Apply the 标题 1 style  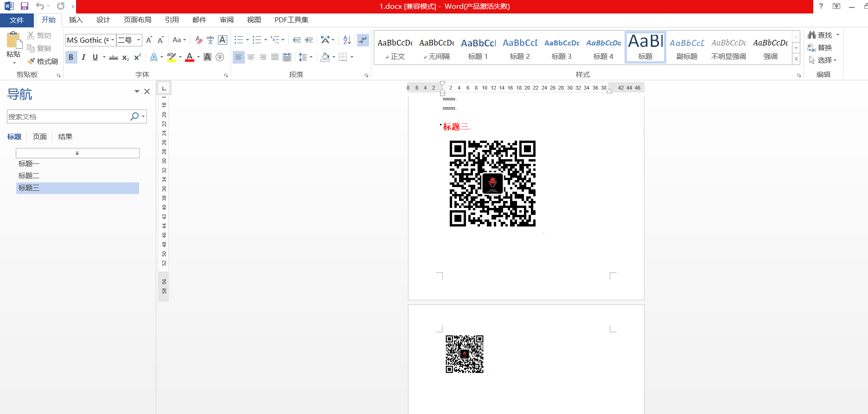point(478,48)
